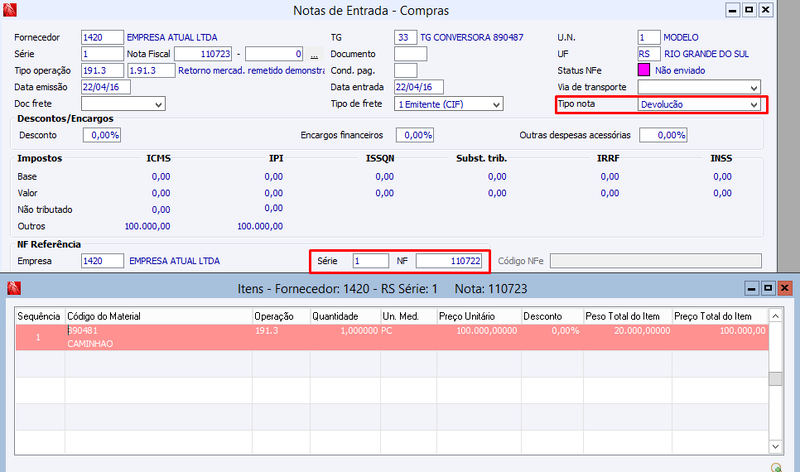The image size is (800, 472).
Task: Expand the Tipo de frete combo box
Action: click(x=448, y=104)
